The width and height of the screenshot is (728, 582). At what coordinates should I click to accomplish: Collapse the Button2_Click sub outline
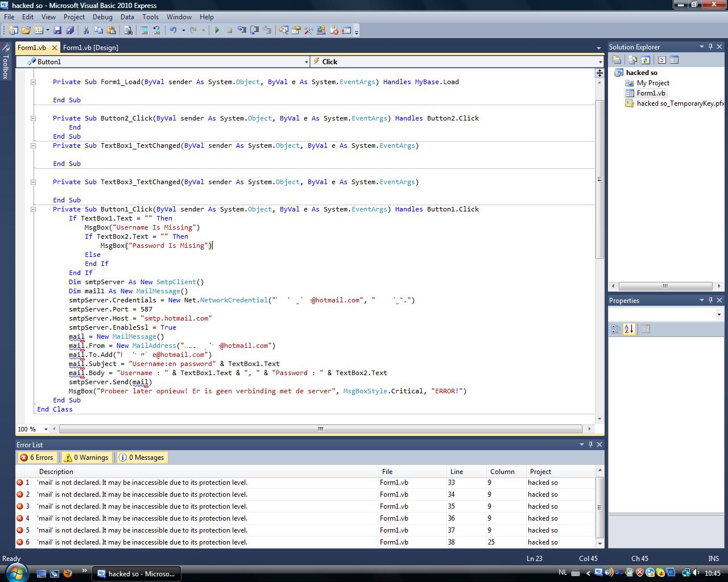click(33, 118)
